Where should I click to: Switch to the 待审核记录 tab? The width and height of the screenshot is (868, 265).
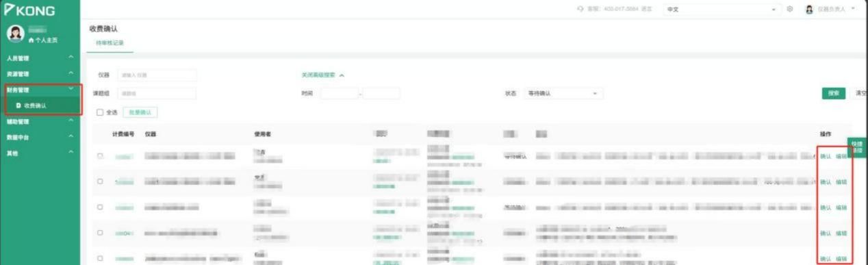tap(110, 42)
